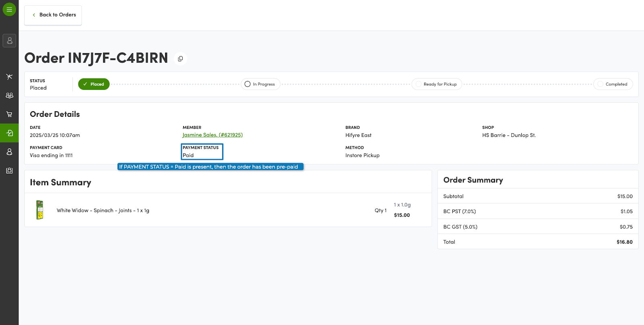Open the green hamburger menu
The width and height of the screenshot is (644, 325).
[x=9, y=9]
